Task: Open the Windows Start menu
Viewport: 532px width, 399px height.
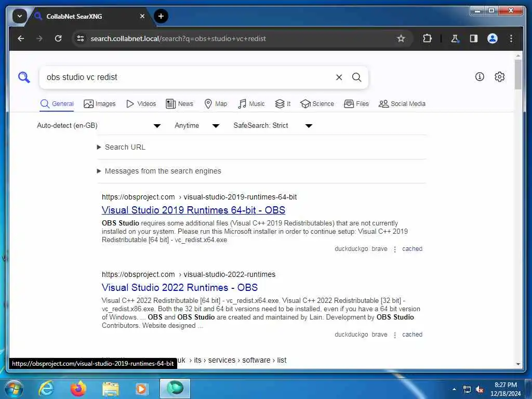Action: pyautogui.click(x=14, y=389)
